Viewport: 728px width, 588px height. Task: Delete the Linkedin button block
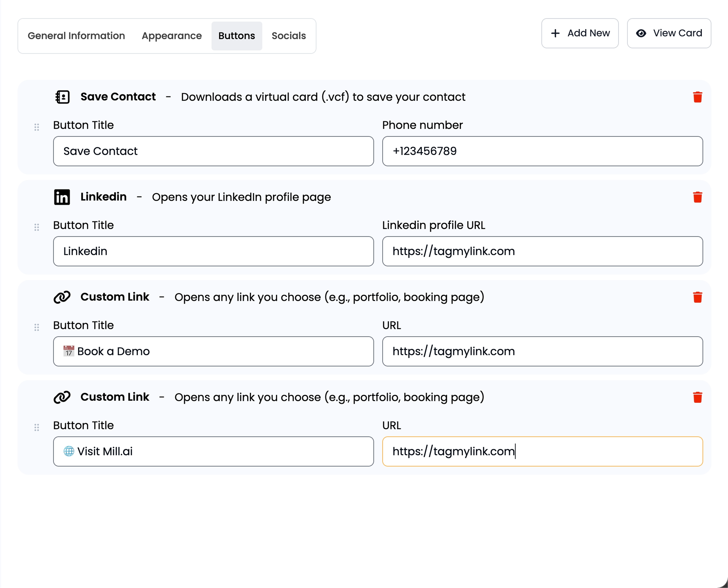[x=697, y=197]
